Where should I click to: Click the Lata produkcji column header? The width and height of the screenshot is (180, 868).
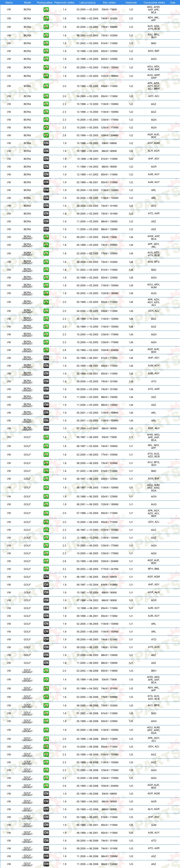click(x=87, y=2)
